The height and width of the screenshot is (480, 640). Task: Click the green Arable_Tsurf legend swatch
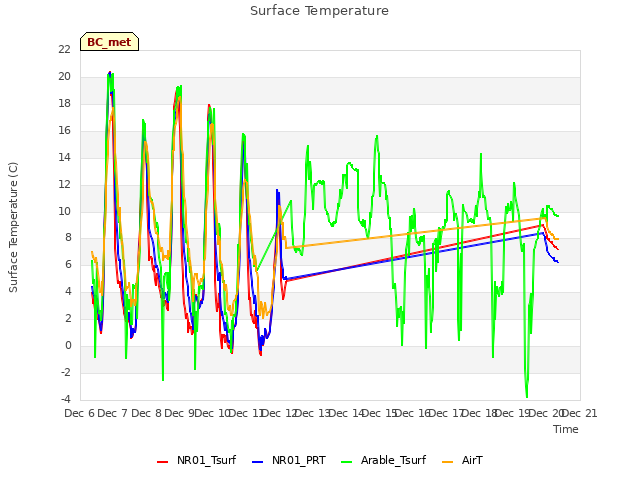tap(347, 462)
